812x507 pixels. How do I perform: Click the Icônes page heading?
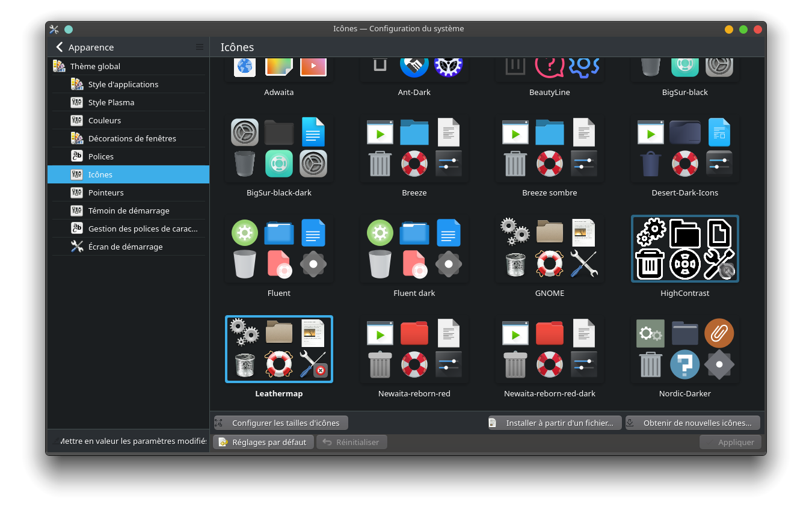237,47
